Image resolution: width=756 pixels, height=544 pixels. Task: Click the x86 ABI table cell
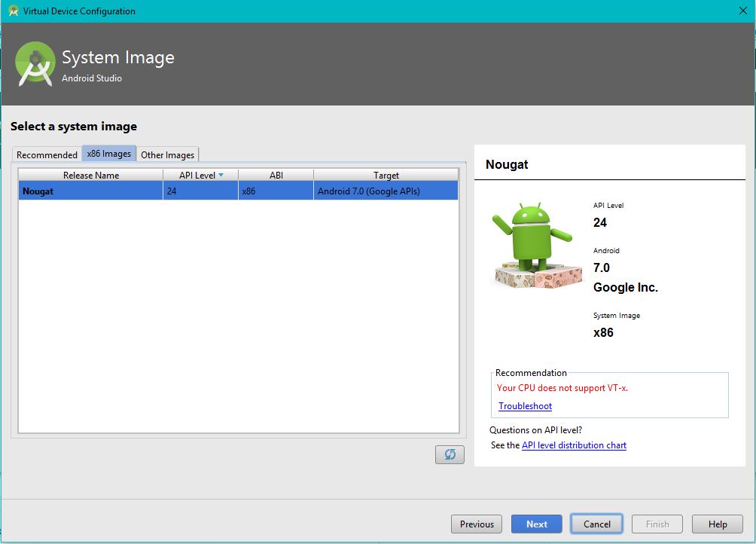point(276,191)
